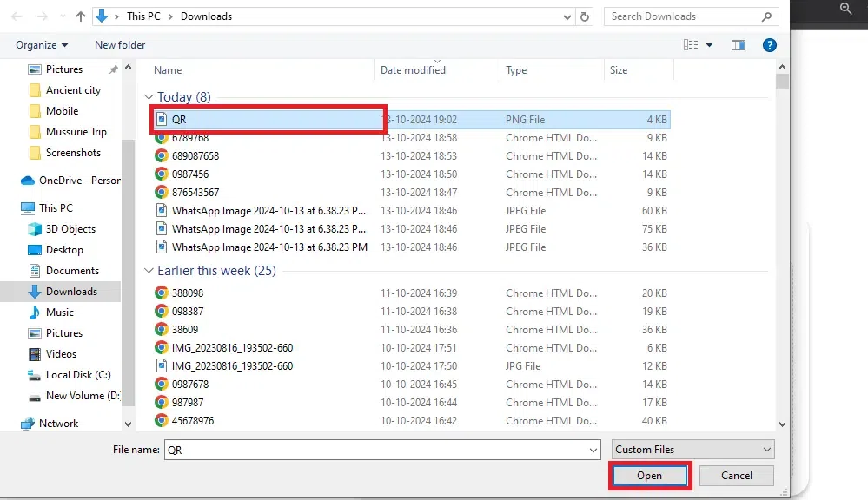The image size is (868, 500).
Task: Click the Chrome icon for 689087658
Action: click(161, 156)
